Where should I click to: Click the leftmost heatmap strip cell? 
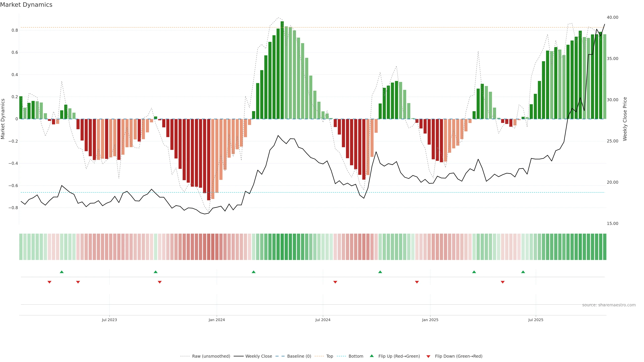21,247
